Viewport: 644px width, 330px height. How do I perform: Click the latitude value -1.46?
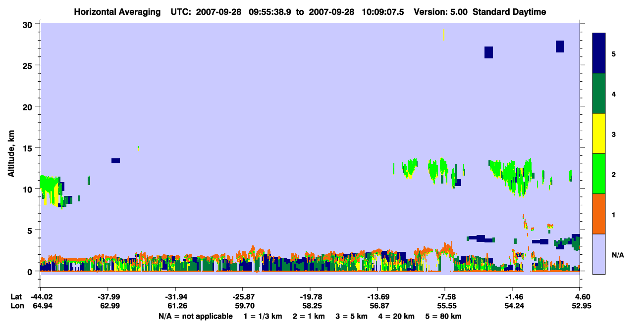[512, 297]
